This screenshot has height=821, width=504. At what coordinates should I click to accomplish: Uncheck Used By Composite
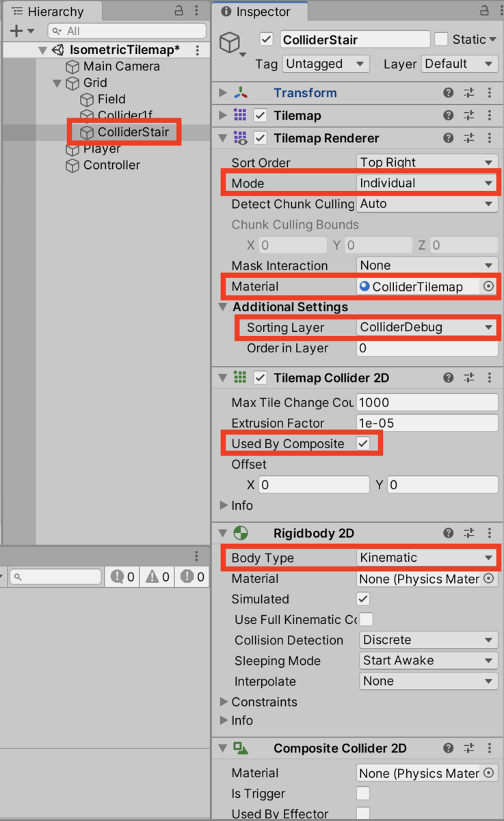click(x=363, y=443)
